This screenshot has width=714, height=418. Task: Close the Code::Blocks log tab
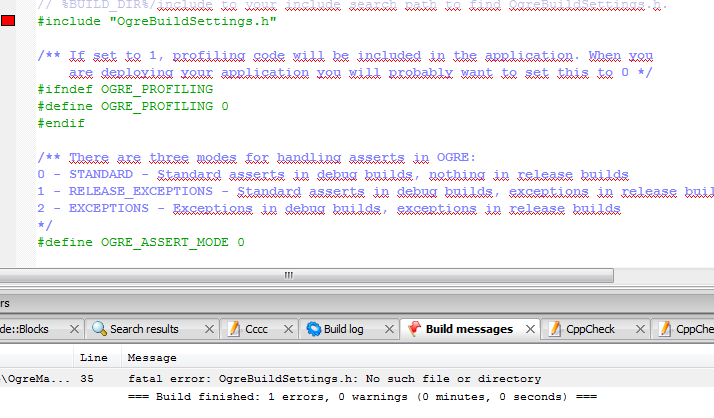point(74,329)
